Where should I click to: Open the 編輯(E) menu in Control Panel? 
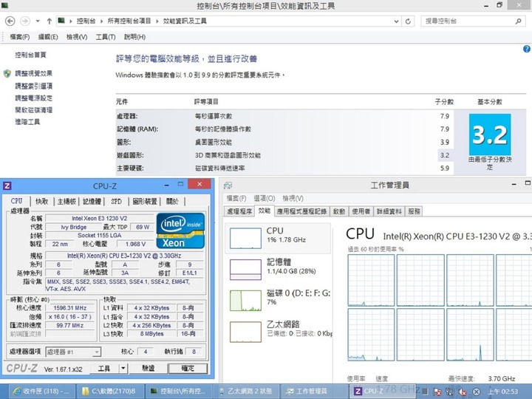coord(48,37)
